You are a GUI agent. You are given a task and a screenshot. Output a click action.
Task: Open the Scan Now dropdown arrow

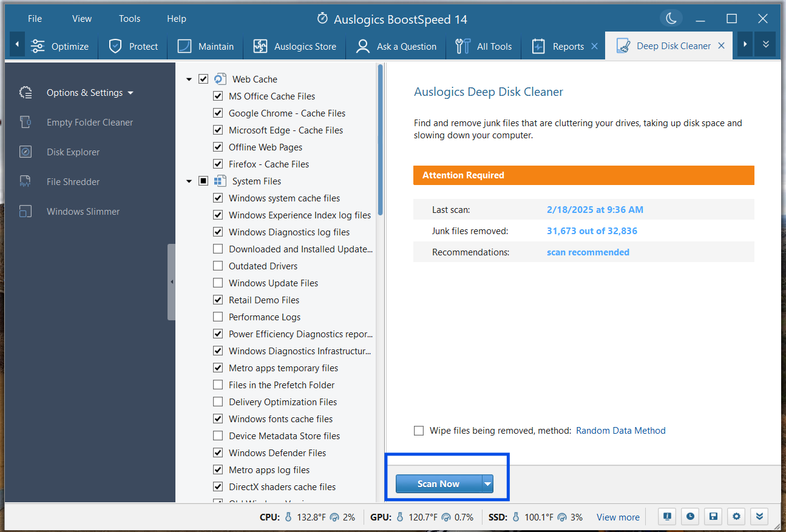tap(487, 483)
